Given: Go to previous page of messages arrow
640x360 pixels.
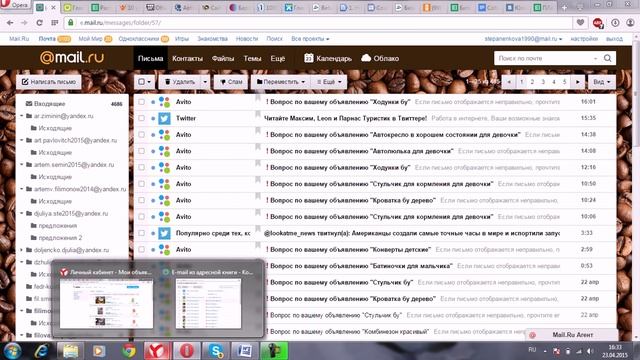Looking at the screenshot, I should tap(509, 82).
